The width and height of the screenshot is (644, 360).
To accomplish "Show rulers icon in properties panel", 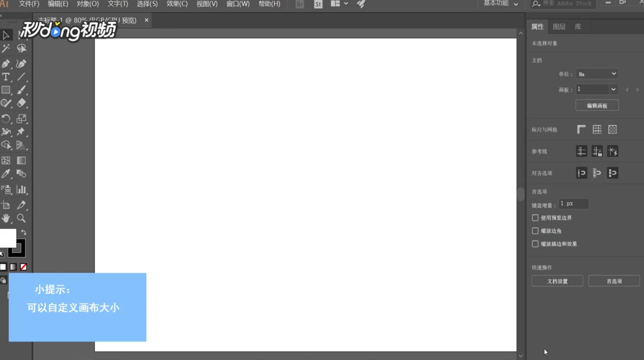I will pyautogui.click(x=581, y=130).
